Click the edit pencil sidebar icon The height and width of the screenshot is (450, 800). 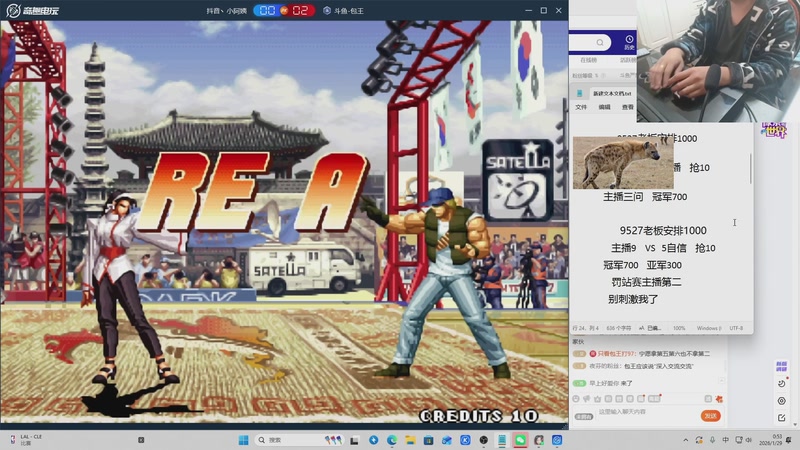pyautogui.click(x=781, y=418)
